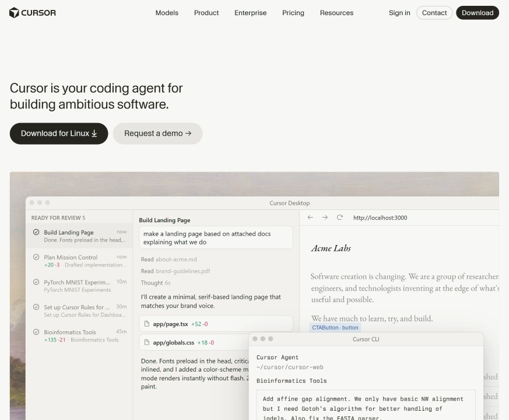Click the reload icon beside localhost URL
This screenshot has width=509, height=420.
click(339, 218)
